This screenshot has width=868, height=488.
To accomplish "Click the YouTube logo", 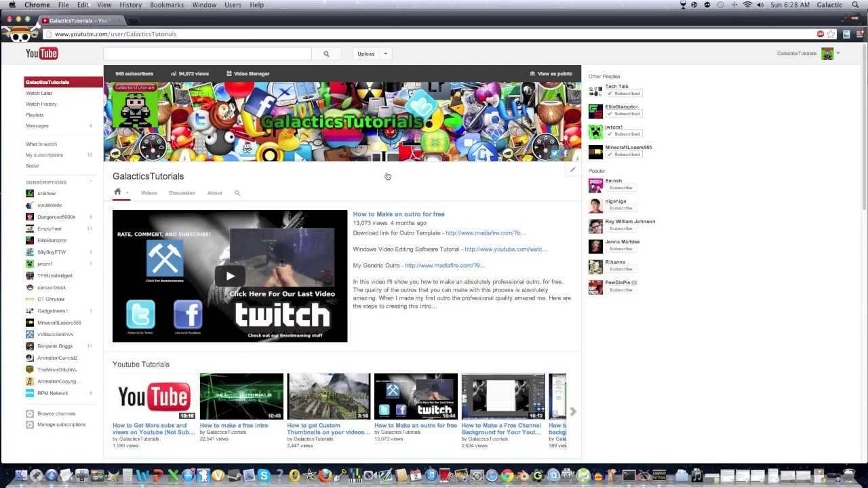I will click(42, 54).
